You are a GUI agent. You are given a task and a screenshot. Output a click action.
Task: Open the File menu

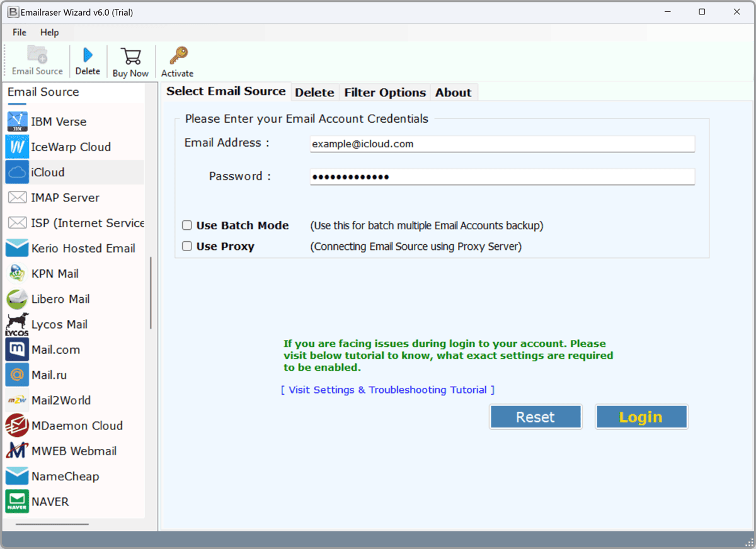(20, 32)
